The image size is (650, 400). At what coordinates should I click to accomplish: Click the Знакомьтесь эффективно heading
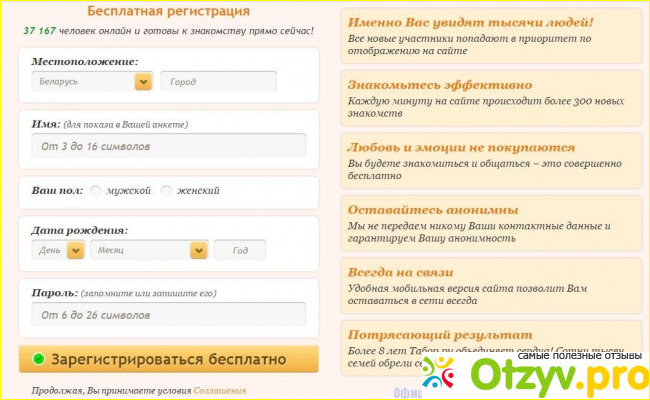(439, 85)
